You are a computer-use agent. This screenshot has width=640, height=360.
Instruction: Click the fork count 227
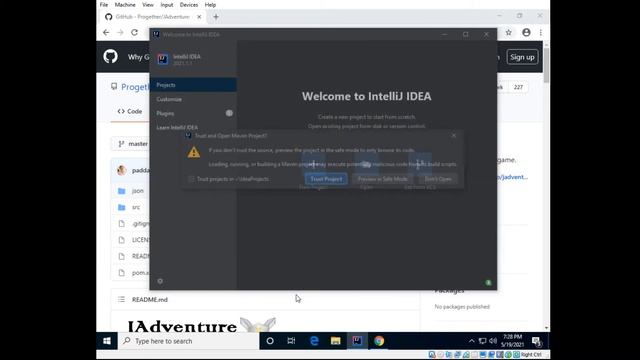pyautogui.click(x=518, y=87)
